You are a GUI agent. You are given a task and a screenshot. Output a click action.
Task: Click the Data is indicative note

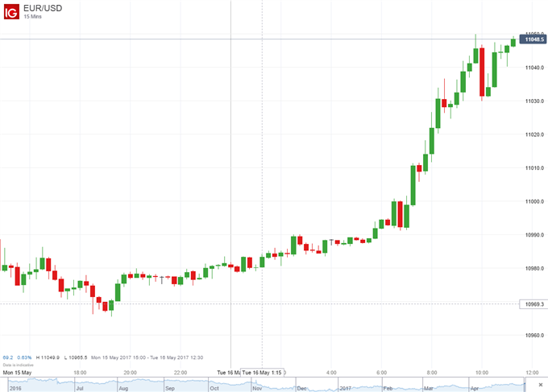click(x=19, y=365)
